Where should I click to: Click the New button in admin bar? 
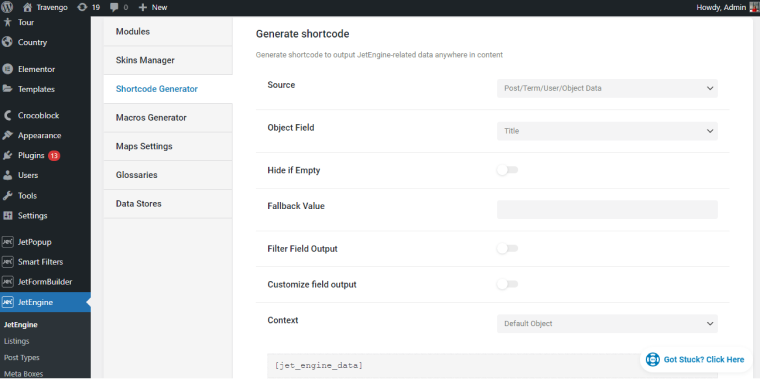tap(153, 7)
